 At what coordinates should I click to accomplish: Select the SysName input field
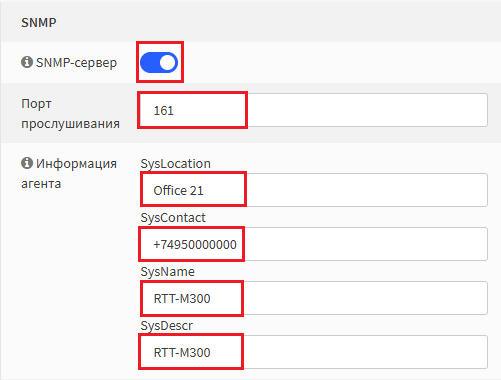point(314,298)
